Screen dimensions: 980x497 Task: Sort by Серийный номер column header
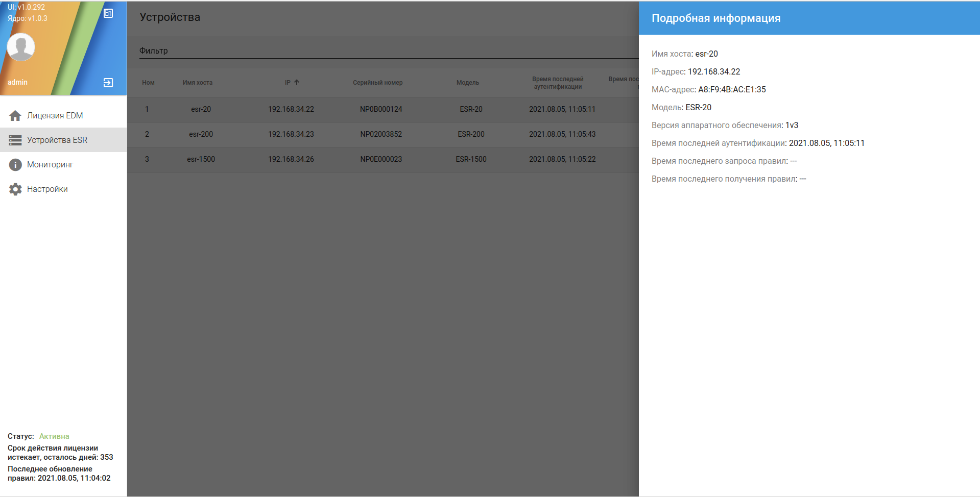tap(378, 83)
